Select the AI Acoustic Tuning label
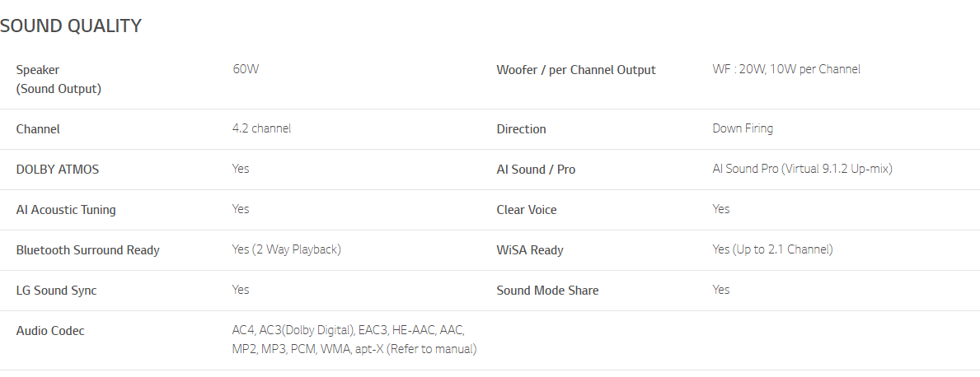 point(66,210)
